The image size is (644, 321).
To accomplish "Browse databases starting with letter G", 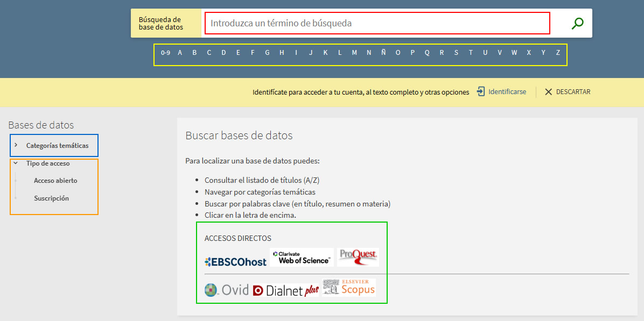I will (x=268, y=53).
